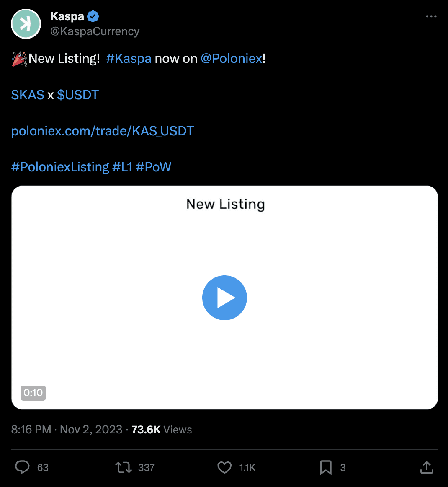Open the #Kaspa hashtag
The image size is (448, 487).
point(129,59)
